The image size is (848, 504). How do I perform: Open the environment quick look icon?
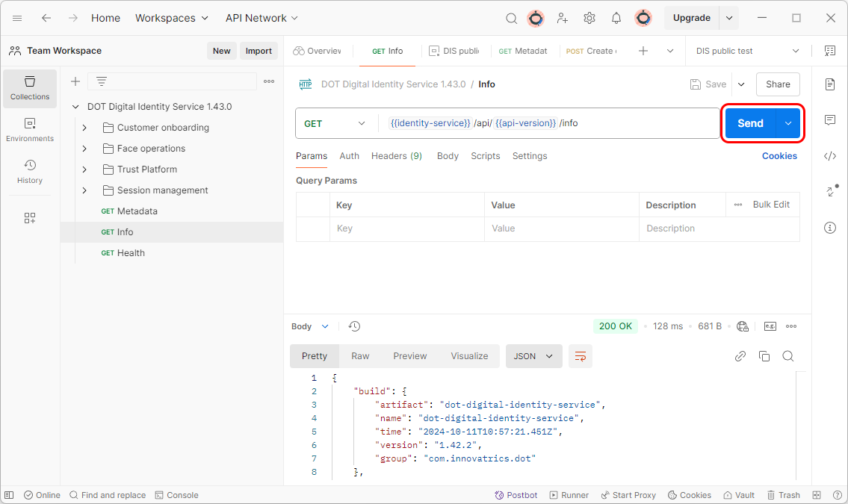(x=830, y=51)
